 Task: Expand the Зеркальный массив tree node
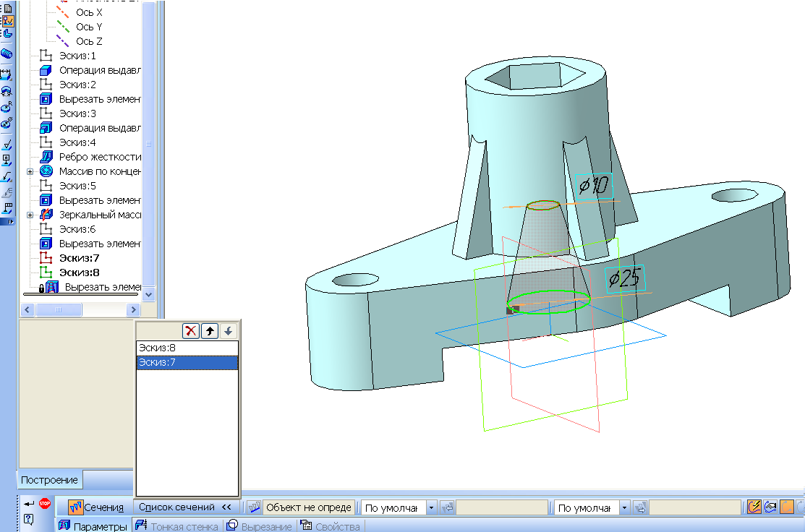pyautogui.click(x=30, y=215)
